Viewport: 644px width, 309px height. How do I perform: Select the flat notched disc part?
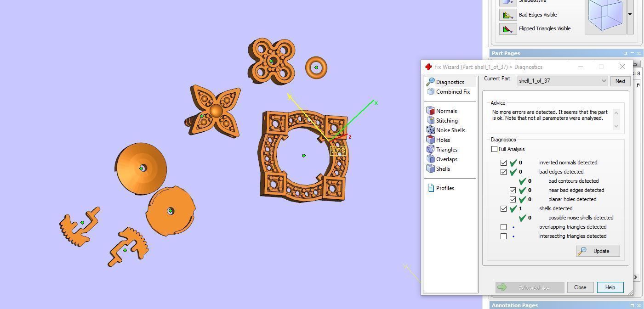[x=171, y=211]
